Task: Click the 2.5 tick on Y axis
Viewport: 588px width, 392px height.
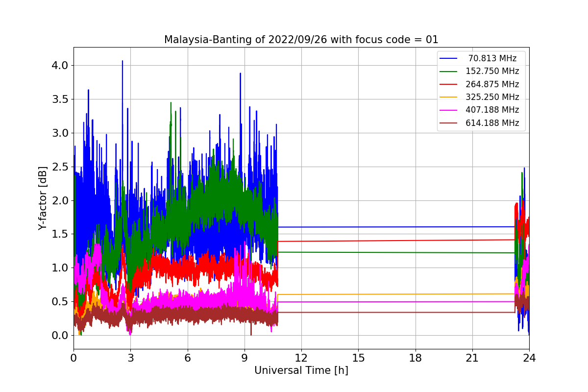Action: coord(61,167)
